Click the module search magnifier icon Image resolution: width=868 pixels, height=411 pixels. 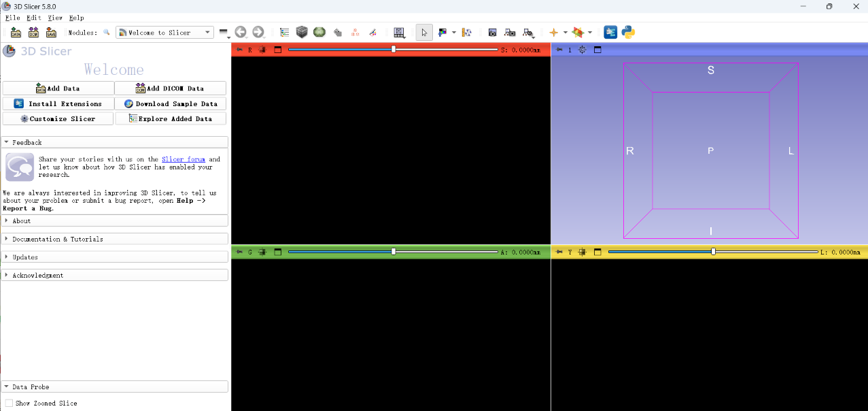(x=107, y=33)
